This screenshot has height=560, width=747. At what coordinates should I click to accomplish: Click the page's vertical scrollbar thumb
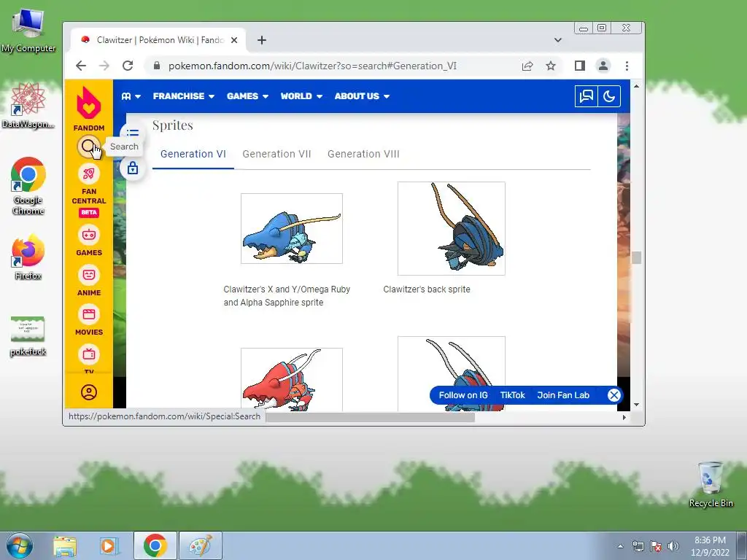click(636, 257)
